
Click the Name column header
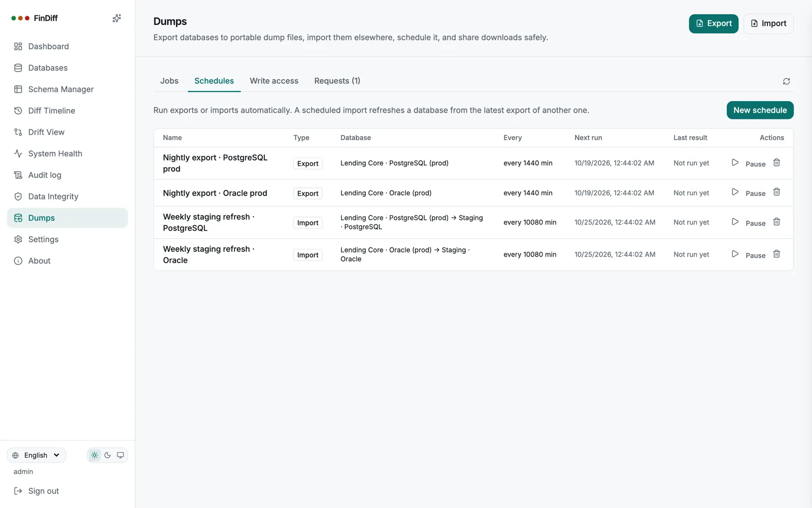(173, 138)
